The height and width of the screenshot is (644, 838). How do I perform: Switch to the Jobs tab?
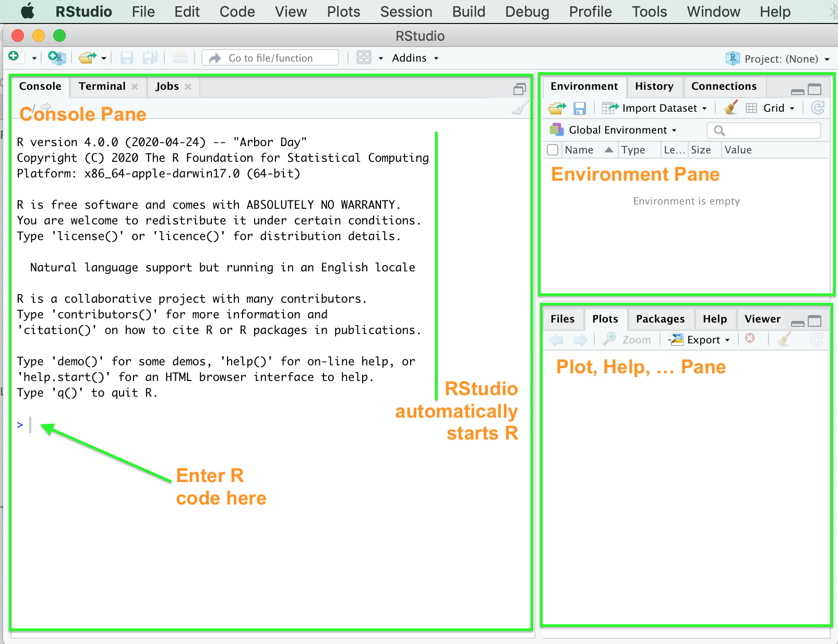click(x=167, y=86)
